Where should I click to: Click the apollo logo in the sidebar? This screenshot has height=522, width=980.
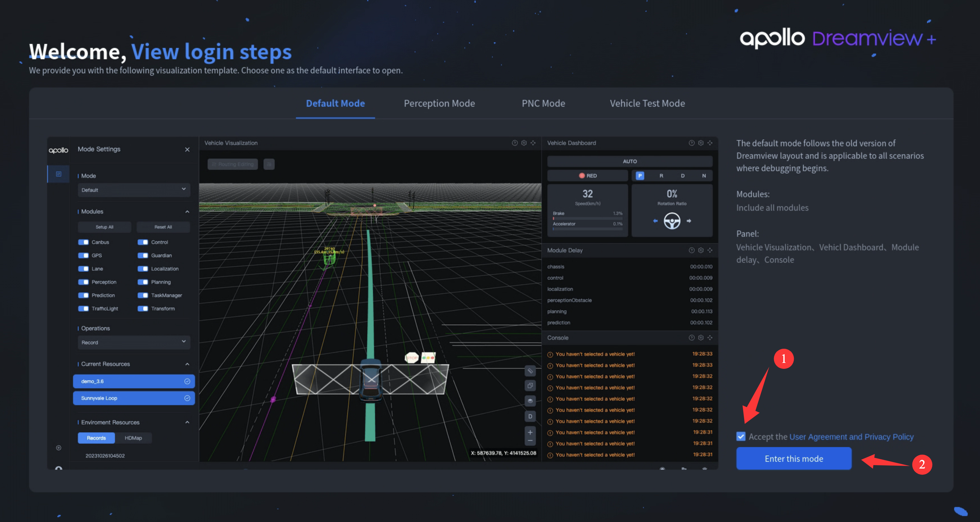tap(58, 150)
